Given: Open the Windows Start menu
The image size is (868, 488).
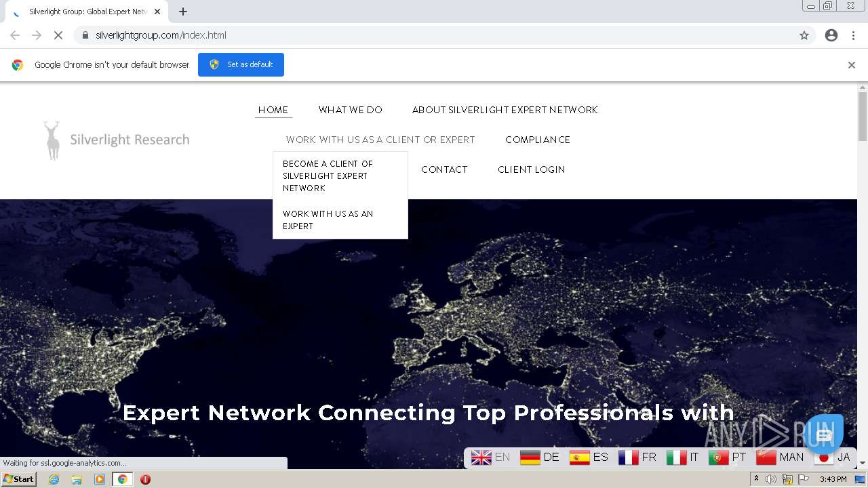Looking at the screenshot, I should click(x=19, y=479).
